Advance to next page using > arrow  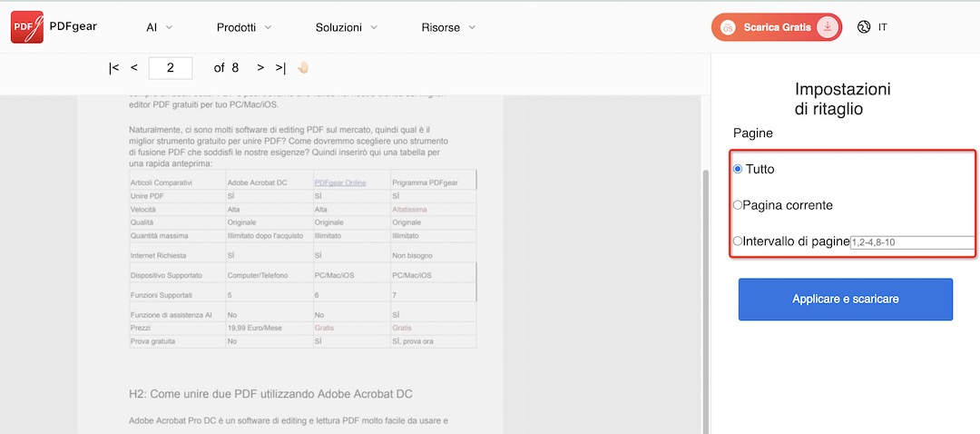click(x=260, y=68)
